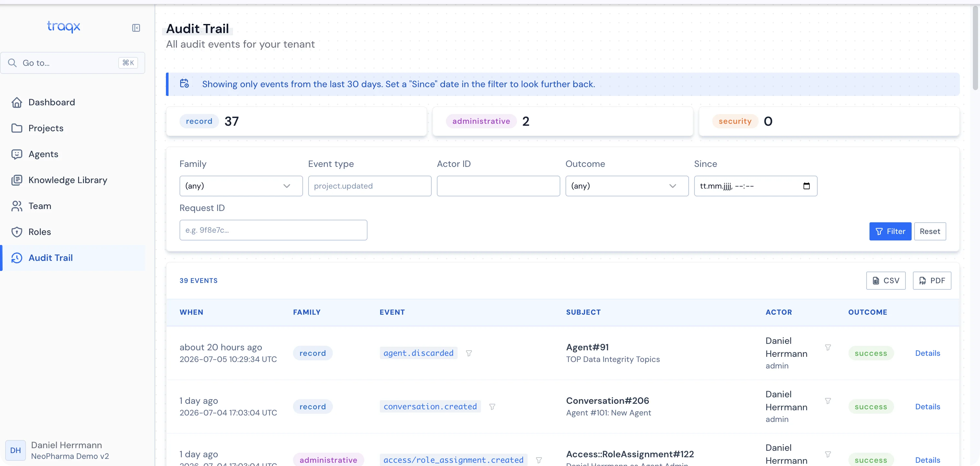Click the security count badge
This screenshot has width=980, height=466.
(x=735, y=121)
